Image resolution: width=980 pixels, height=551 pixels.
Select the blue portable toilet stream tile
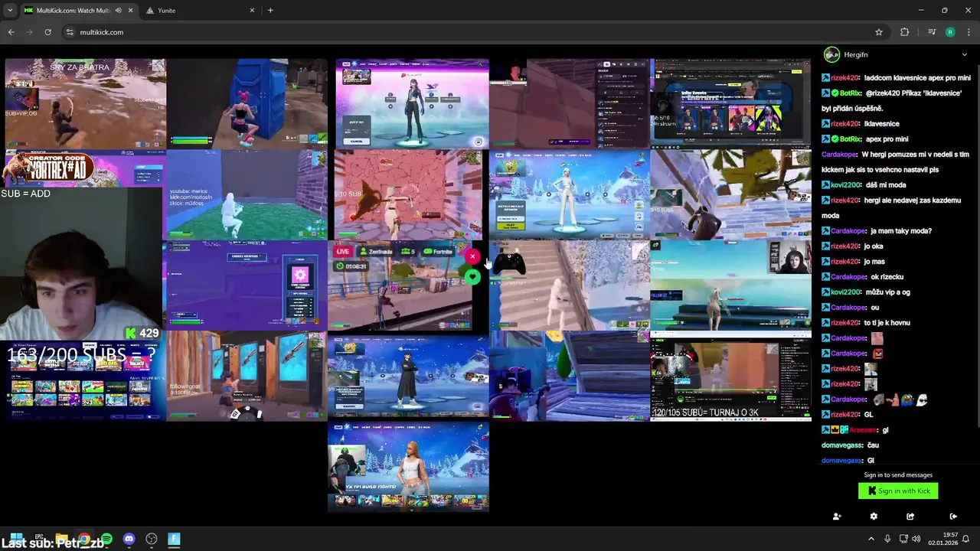tap(247, 103)
